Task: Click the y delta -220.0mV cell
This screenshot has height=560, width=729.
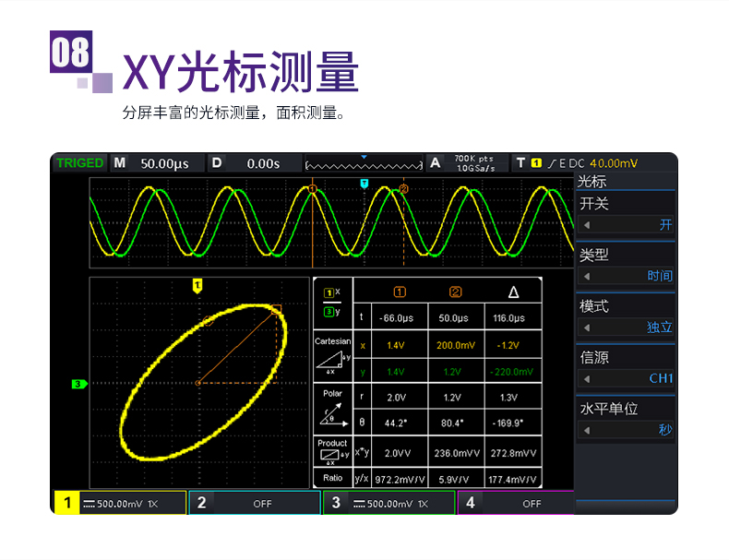Action: coord(511,372)
